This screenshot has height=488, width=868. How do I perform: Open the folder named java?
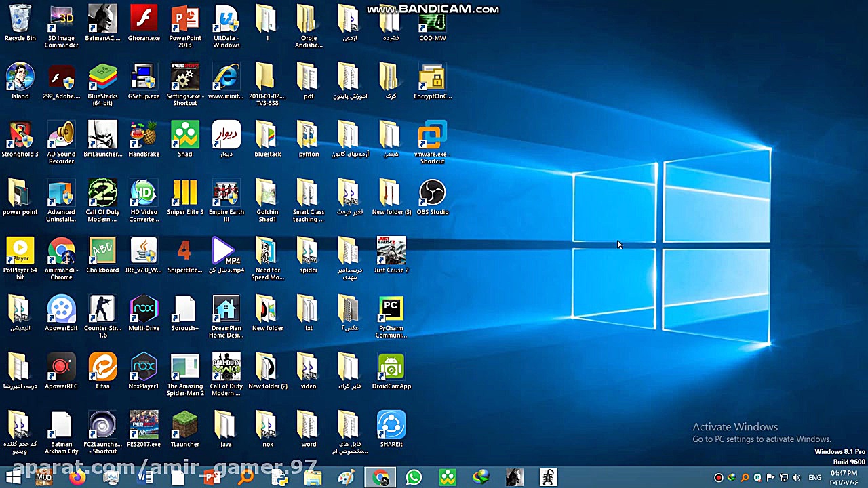(x=226, y=426)
